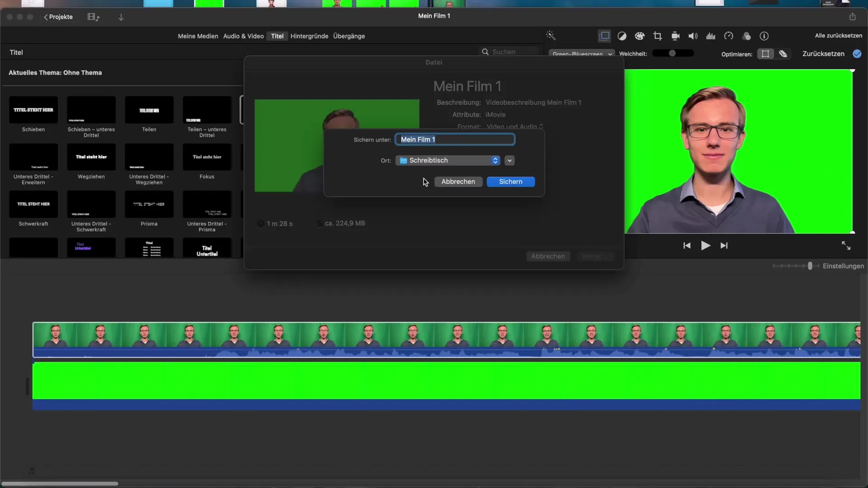868x488 pixels.
Task: Switch to Meine Medien tab
Action: (x=198, y=36)
